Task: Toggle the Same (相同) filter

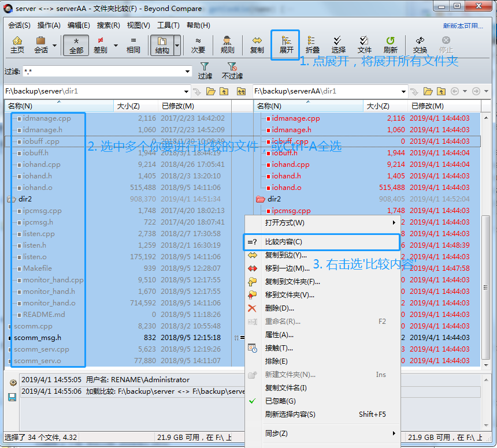Action: [133, 45]
